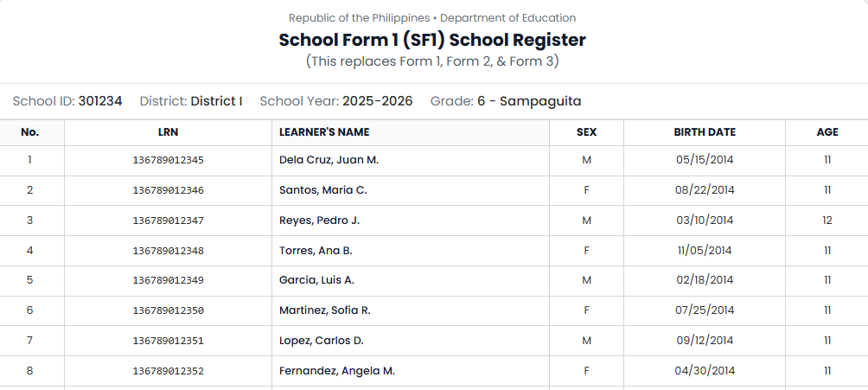
Task: Click the name Lopez, Carlos D.
Action: [x=321, y=341]
